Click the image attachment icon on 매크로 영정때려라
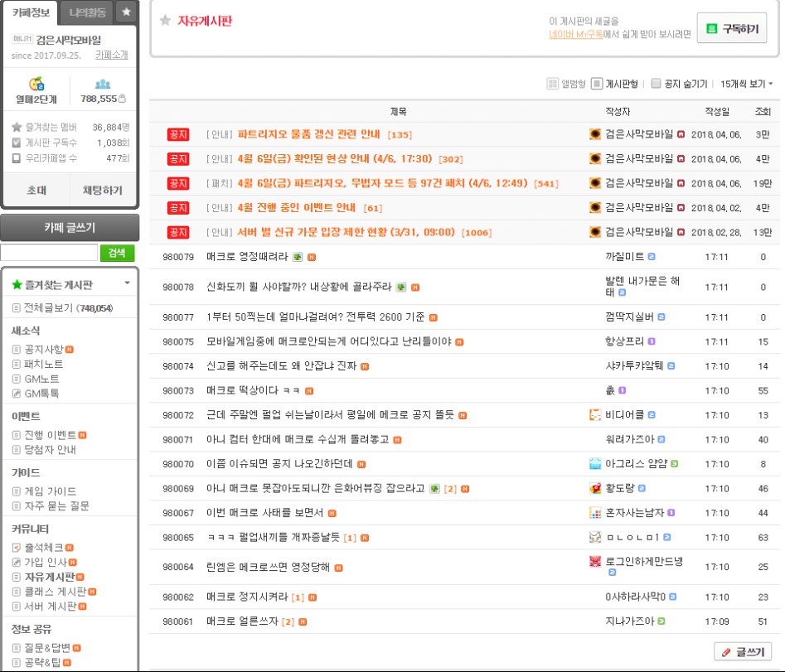 pyautogui.click(x=298, y=257)
